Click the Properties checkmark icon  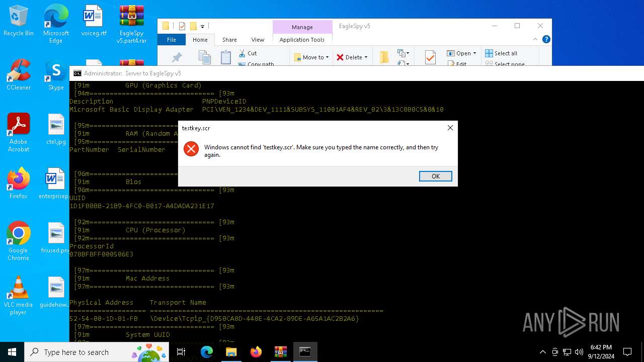pos(430,57)
